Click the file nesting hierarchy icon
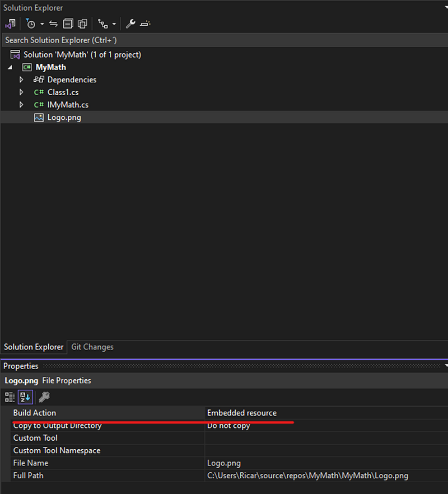448x494 pixels. coord(102,24)
